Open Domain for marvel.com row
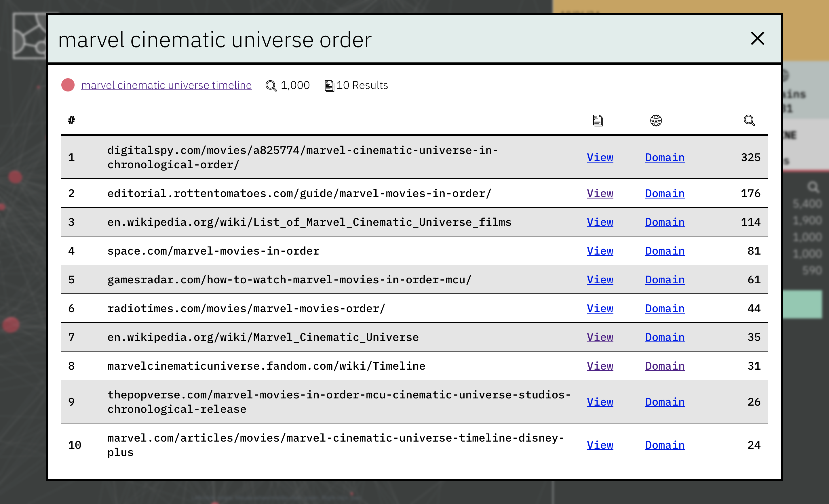The height and width of the screenshot is (504, 829). point(665,445)
